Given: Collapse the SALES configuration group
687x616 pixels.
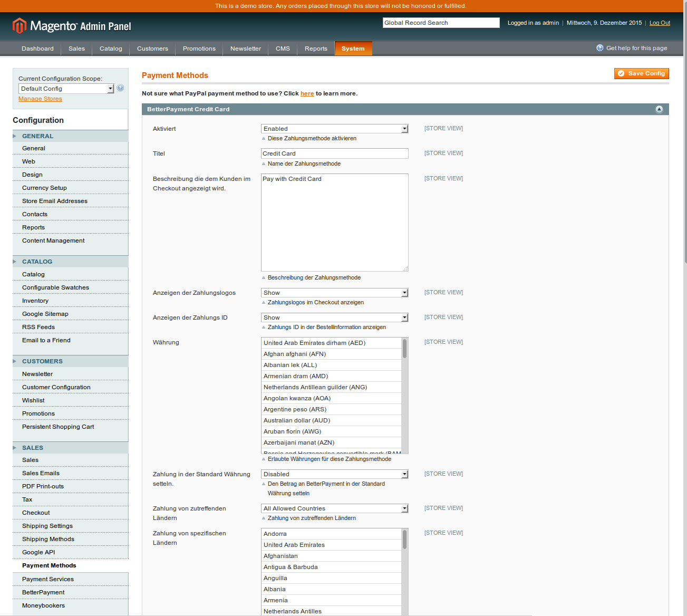Looking at the screenshot, I should pos(70,448).
